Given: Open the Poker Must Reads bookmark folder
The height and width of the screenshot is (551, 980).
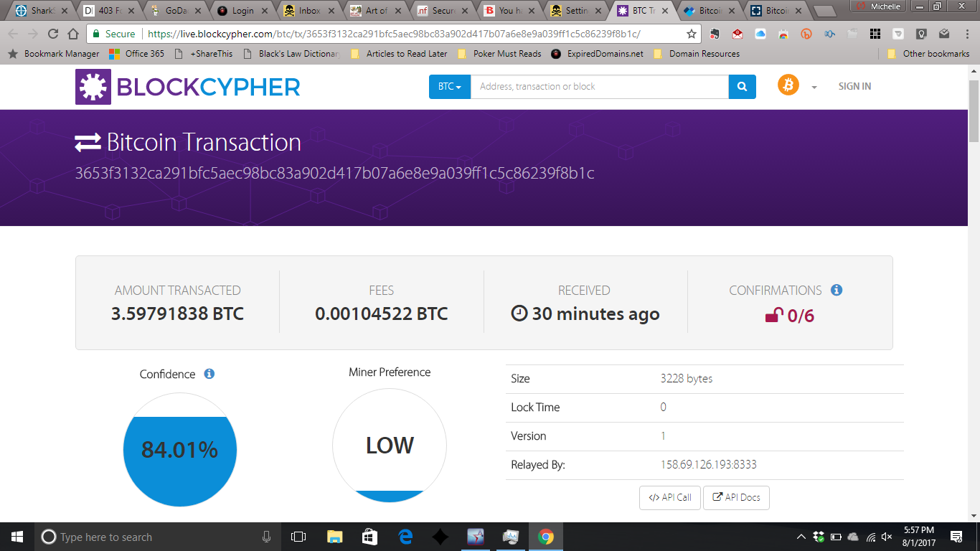Looking at the screenshot, I should 499,54.
